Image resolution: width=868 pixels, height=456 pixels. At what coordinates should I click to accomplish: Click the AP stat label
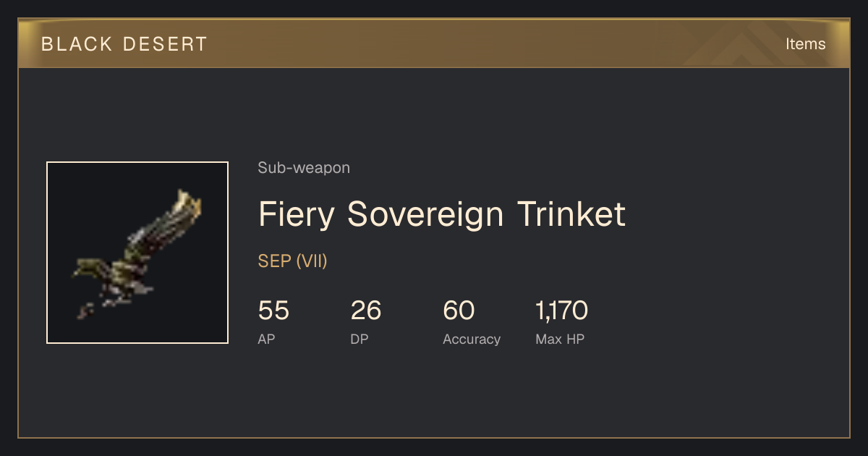coord(266,339)
